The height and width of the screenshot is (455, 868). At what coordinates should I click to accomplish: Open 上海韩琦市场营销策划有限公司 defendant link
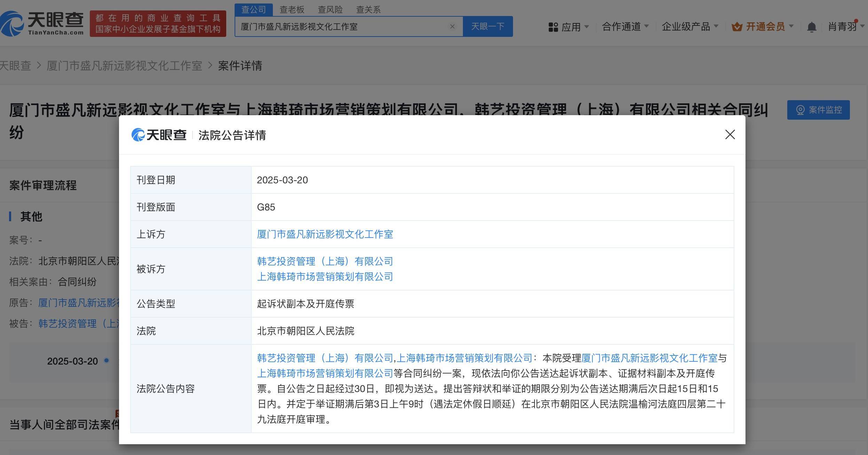(x=325, y=277)
